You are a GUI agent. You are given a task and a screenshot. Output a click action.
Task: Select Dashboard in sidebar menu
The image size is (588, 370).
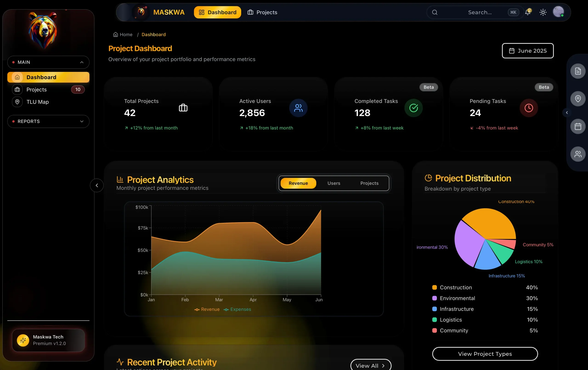tap(48, 77)
